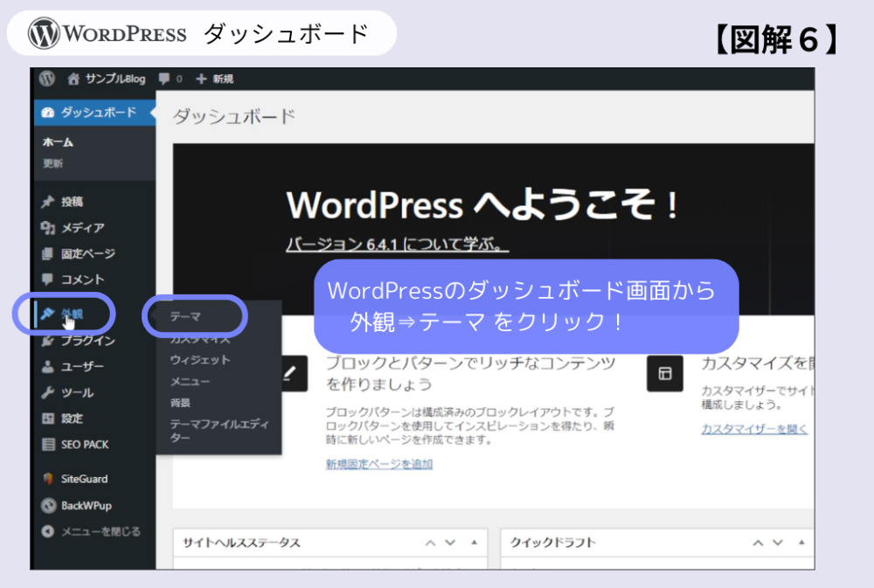This screenshot has width=874, height=588.
Task: Click the layout customize icon in welcome panel
Action: click(x=665, y=373)
